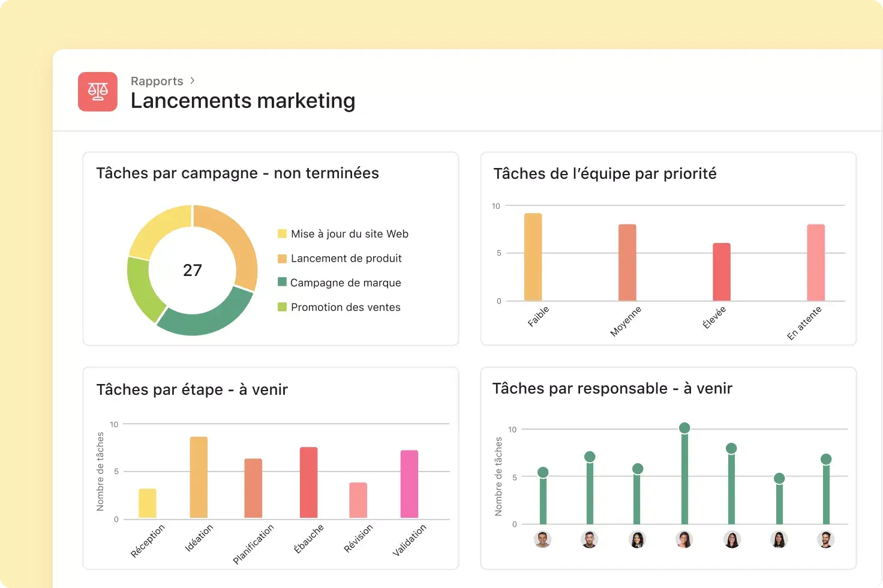Click the green Campagne de marque legend swatch
This screenshot has height=588, width=883.
(282, 282)
